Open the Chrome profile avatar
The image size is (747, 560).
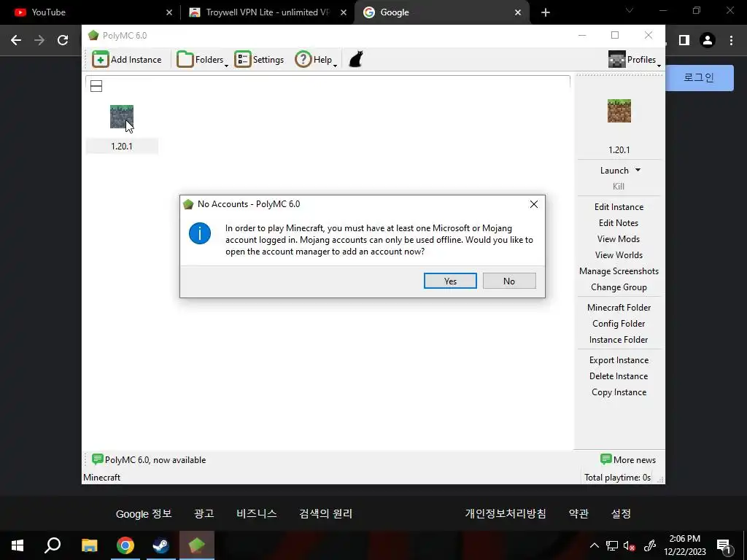[708, 41]
